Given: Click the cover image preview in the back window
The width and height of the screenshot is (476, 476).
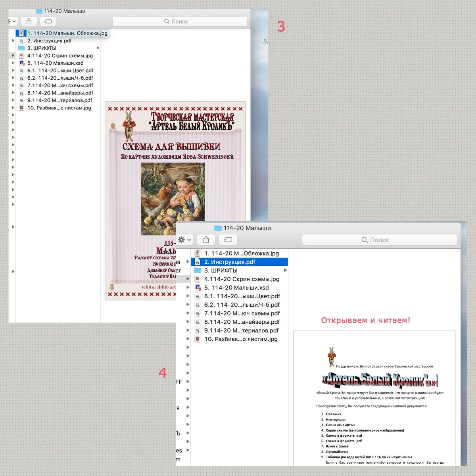Looking at the screenshot, I should pos(175,200).
